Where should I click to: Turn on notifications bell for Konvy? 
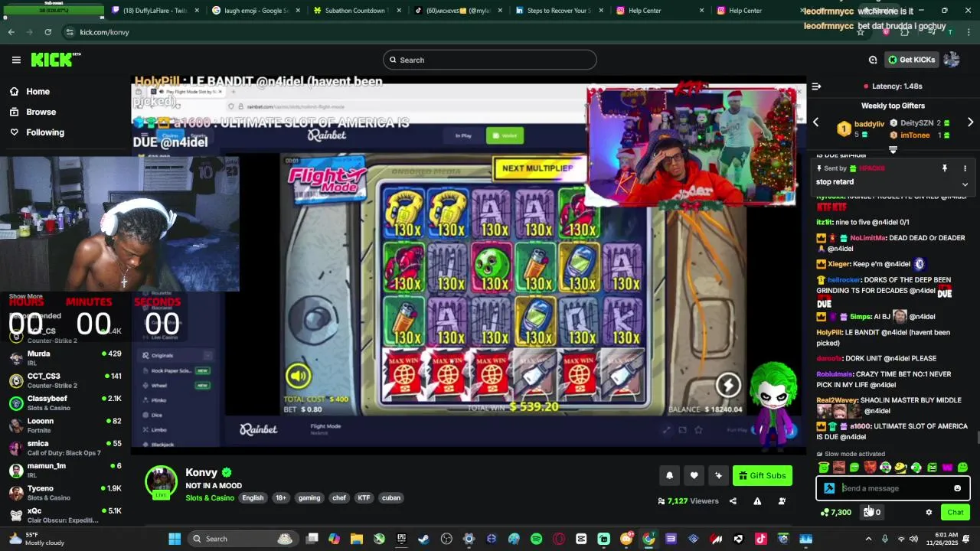[669, 475]
